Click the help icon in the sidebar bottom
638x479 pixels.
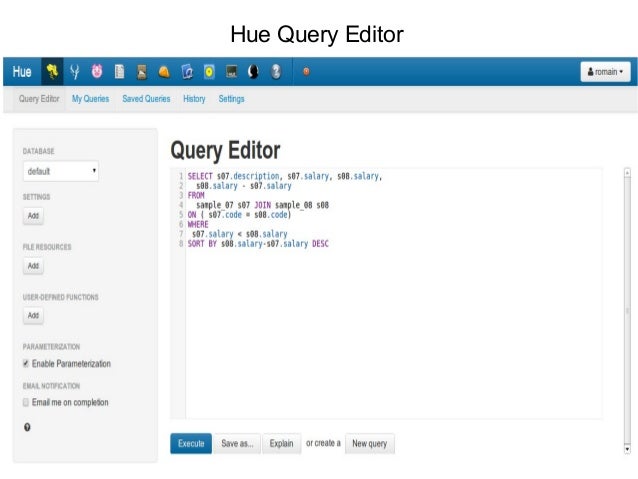coord(27,427)
